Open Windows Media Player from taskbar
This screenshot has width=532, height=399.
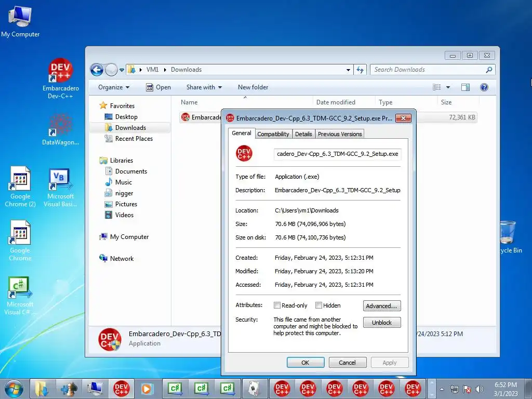[x=147, y=389]
